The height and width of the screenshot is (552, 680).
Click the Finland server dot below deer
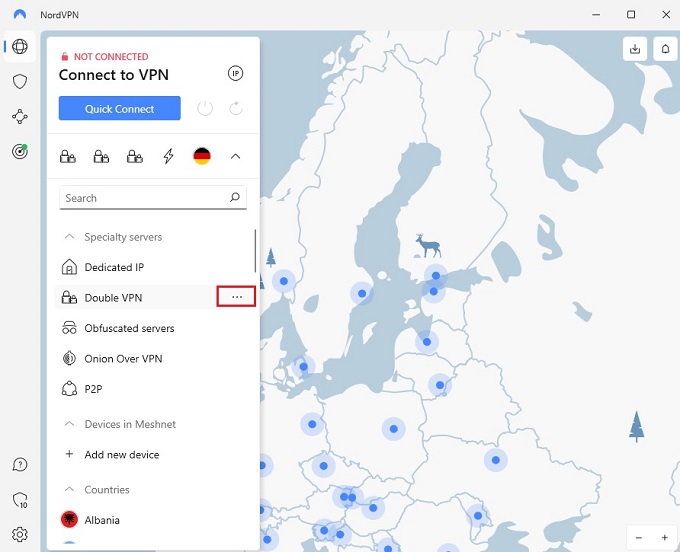tap(436, 275)
